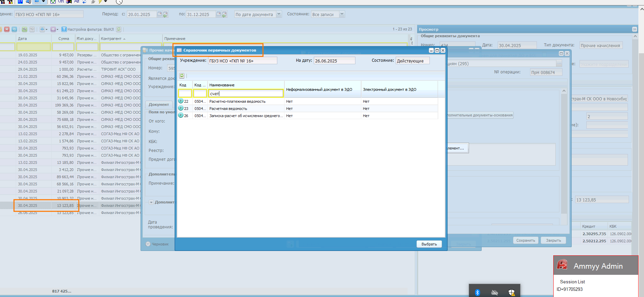Open the ellipsis lookup button near '(295)'
644x297 pixels.
tap(559, 63)
